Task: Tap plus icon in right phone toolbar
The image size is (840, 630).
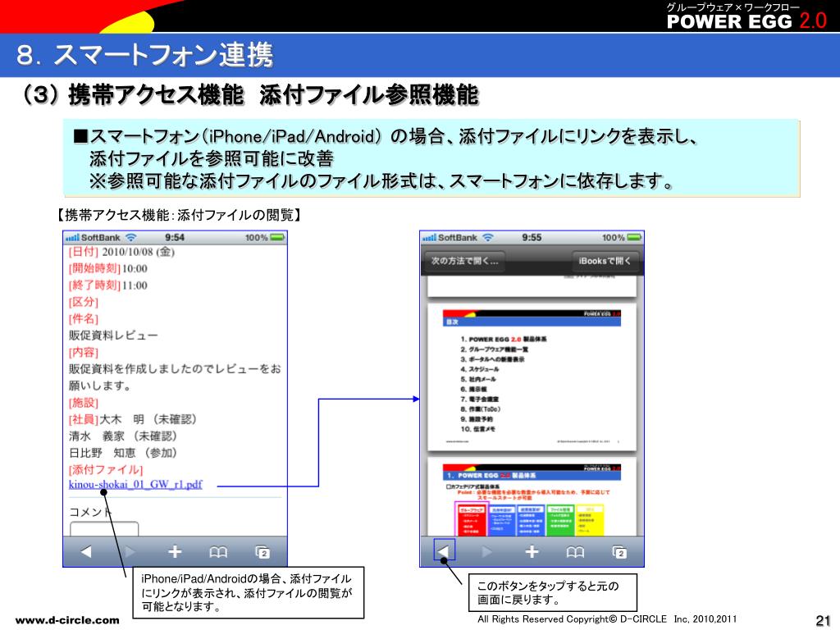Action: pos(532,551)
